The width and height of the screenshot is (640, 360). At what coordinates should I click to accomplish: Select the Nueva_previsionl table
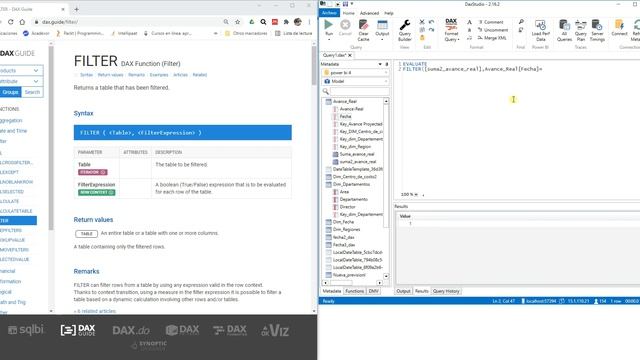(349, 275)
